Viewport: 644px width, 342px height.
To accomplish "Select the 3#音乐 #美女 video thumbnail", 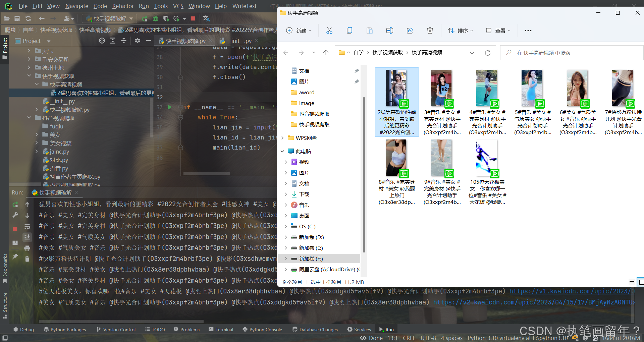I will pyautogui.click(x=442, y=102).
